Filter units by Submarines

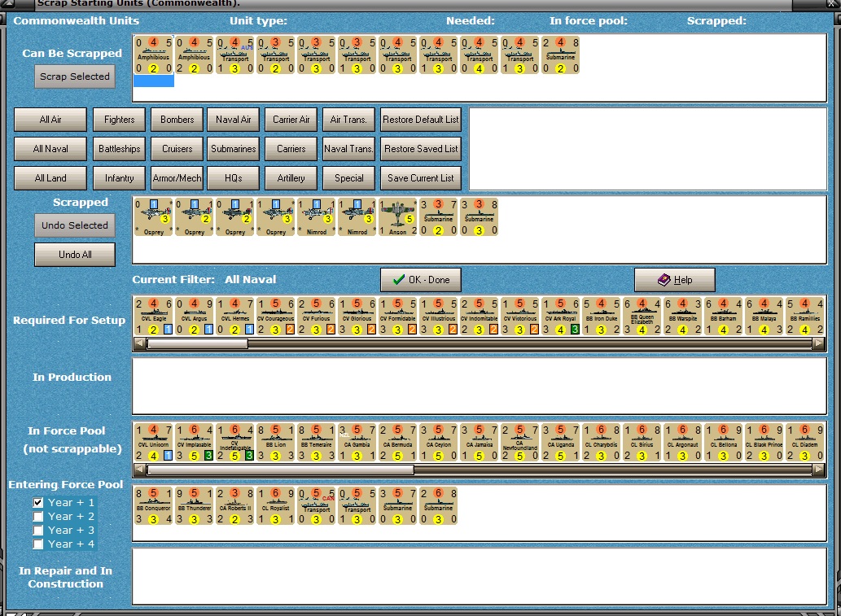(x=234, y=148)
